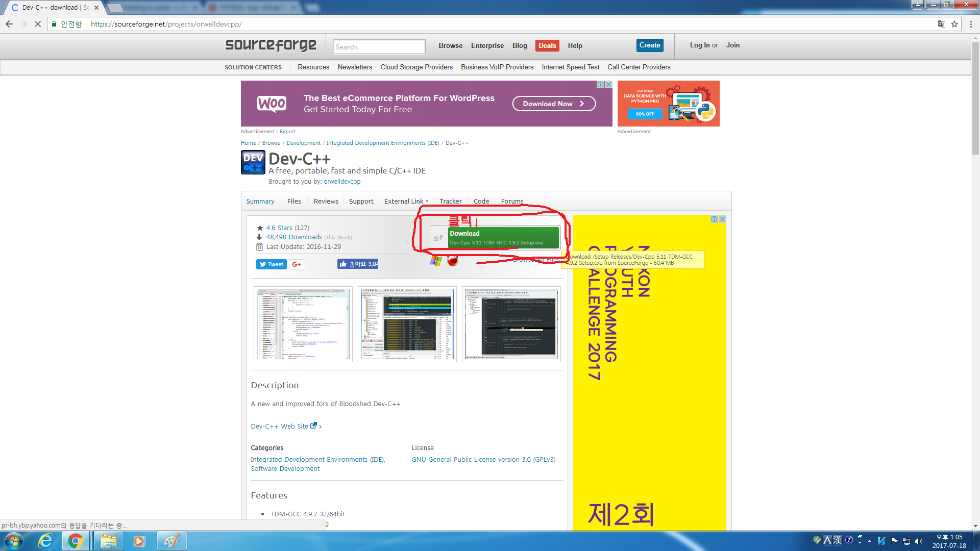Click the browser forward arrow

(23, 24)
